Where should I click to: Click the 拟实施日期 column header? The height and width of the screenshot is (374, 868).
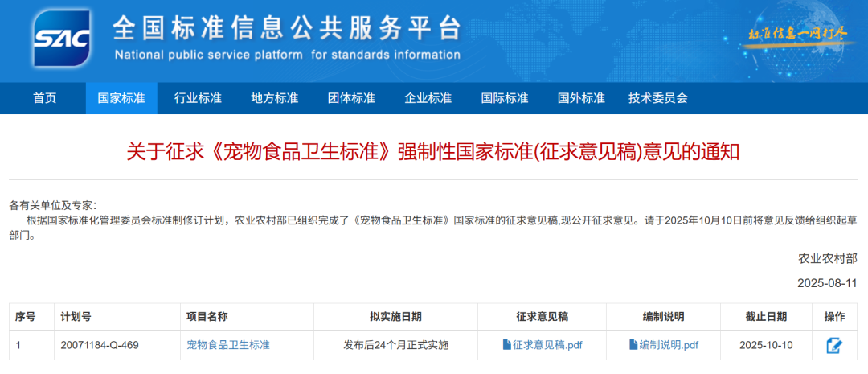tap(395, 317)
